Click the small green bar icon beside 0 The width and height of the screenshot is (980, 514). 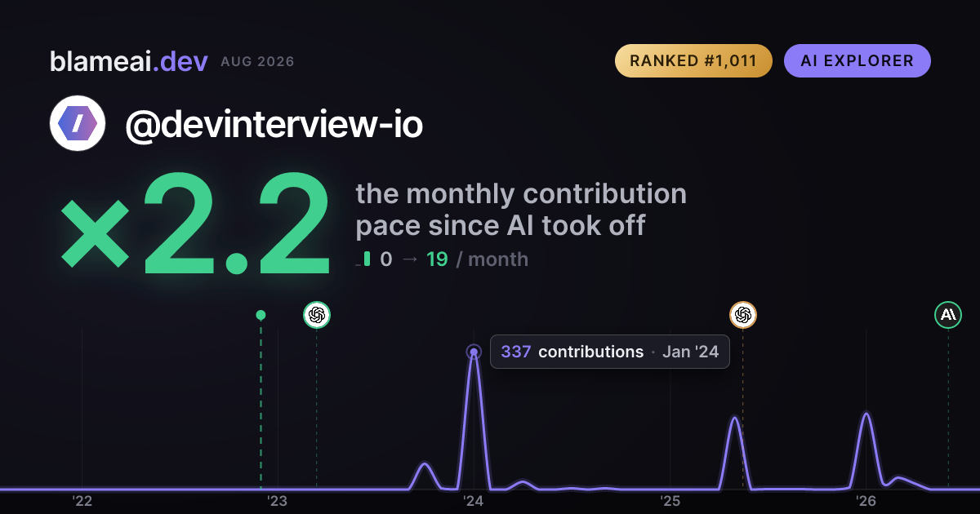click(367, 259)
